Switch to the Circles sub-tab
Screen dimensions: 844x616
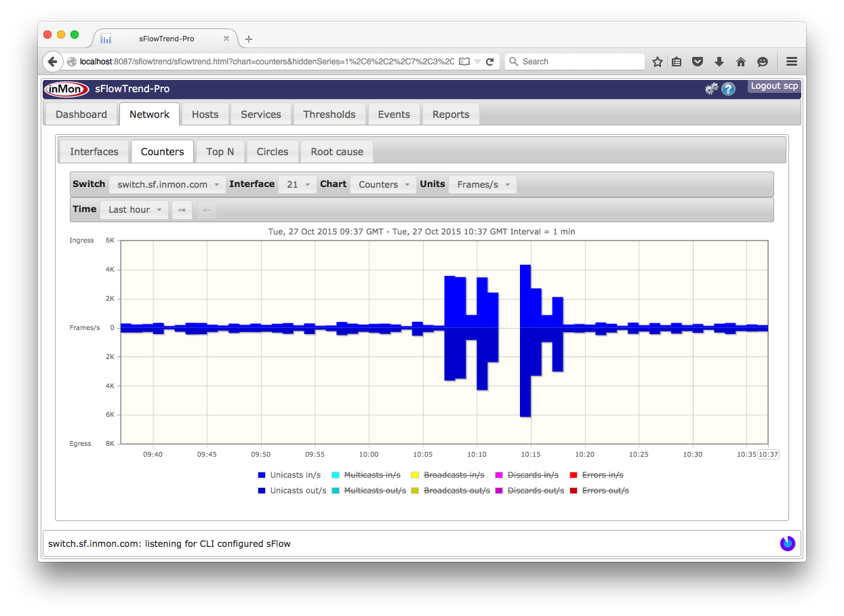click(273, 152)
